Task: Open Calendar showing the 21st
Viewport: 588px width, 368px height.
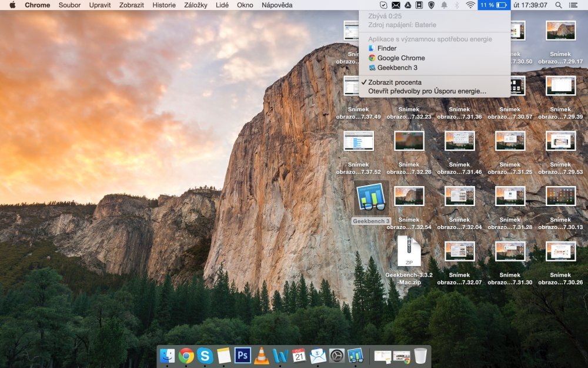Action: coord(299,356)
